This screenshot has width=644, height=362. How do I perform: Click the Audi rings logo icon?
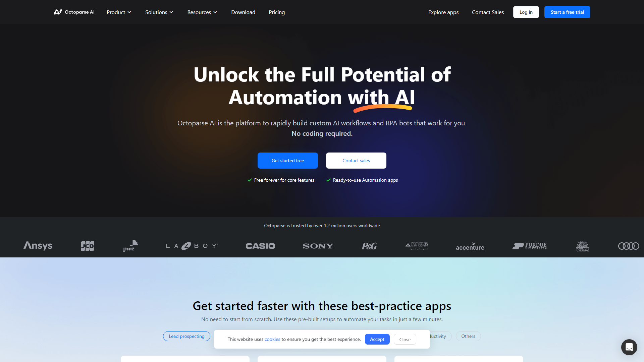(629, 245)
